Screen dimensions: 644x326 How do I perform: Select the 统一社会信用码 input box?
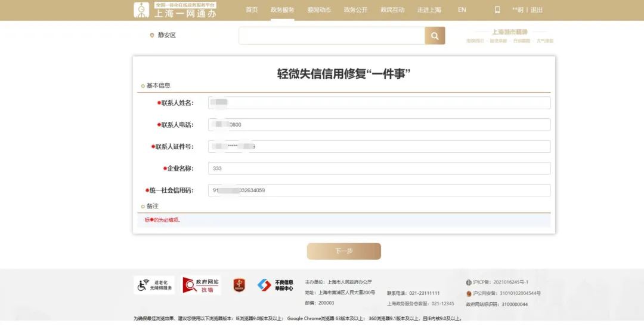coord(379,190)
